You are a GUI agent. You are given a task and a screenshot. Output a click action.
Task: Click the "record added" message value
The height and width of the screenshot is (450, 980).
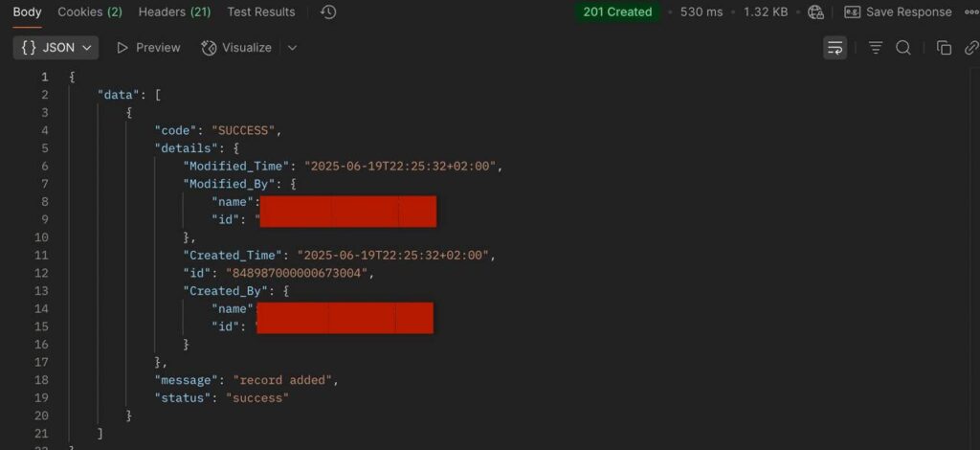click(282, 380)
